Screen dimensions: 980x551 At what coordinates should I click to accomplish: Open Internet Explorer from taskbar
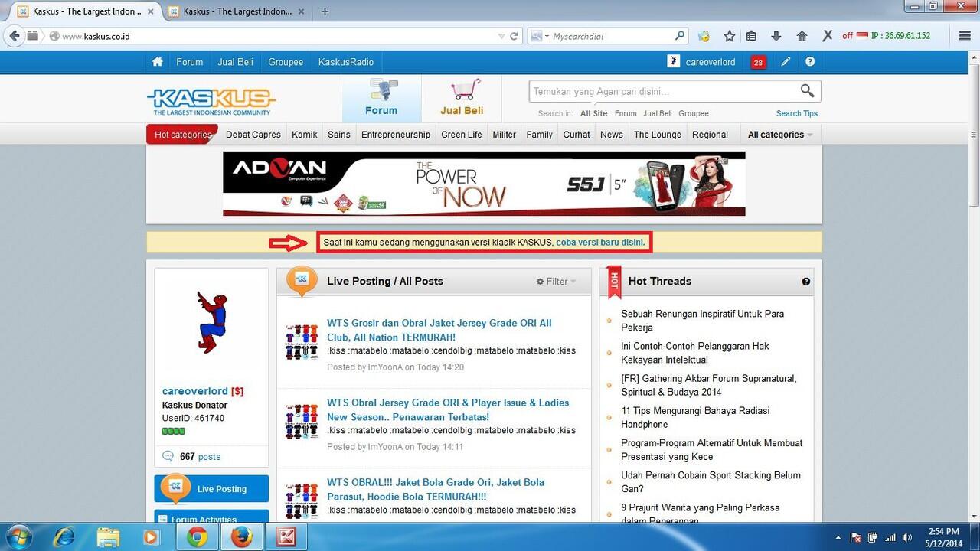coord(64,537)
